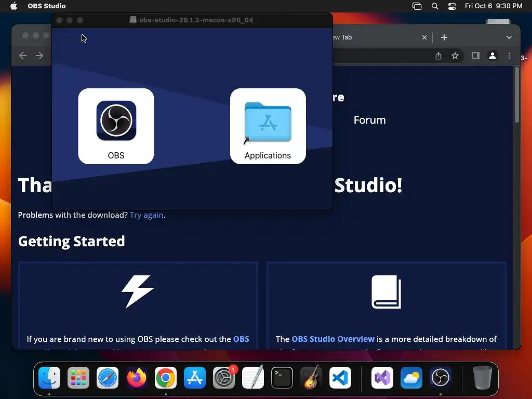The image size is (532, 399).
Task: Open Chrome three-dot menu
Action: tap(509, 56)
